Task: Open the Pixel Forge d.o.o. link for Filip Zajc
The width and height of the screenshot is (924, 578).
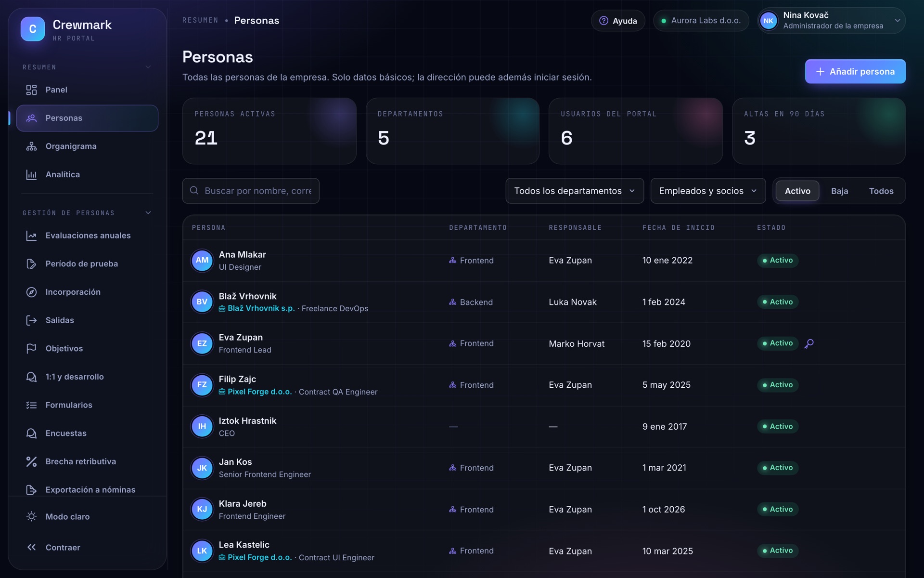Action: pyautogui.click(x=259, y=392)
